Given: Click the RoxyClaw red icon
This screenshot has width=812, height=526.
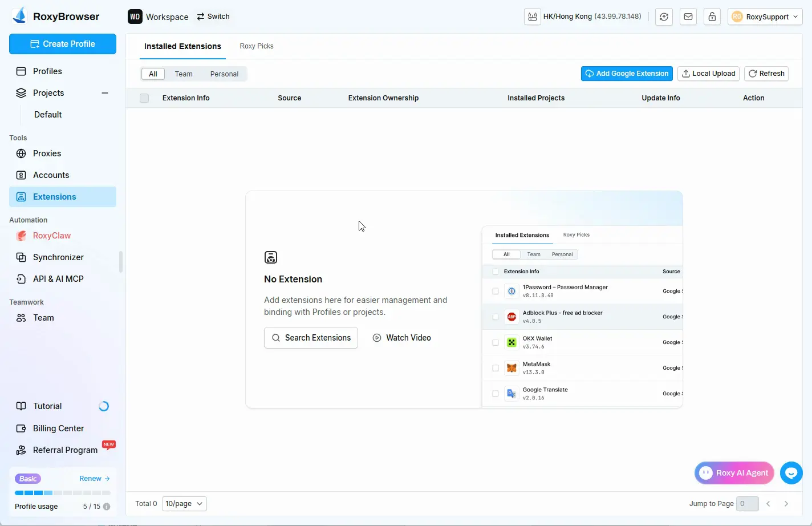Looking at the screenshot, I should 21,236.
